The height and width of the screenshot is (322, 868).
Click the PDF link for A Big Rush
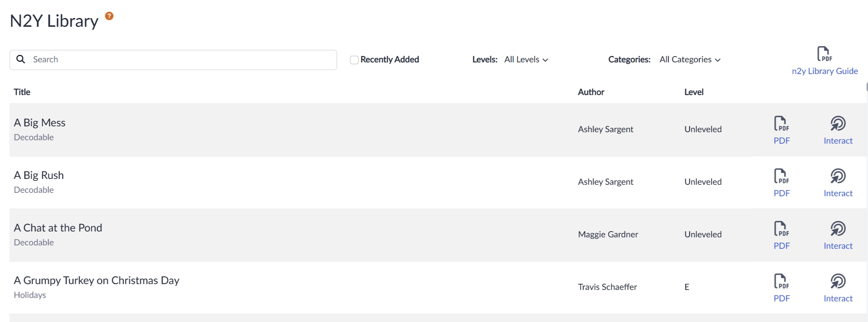click(x=781, y=193)
